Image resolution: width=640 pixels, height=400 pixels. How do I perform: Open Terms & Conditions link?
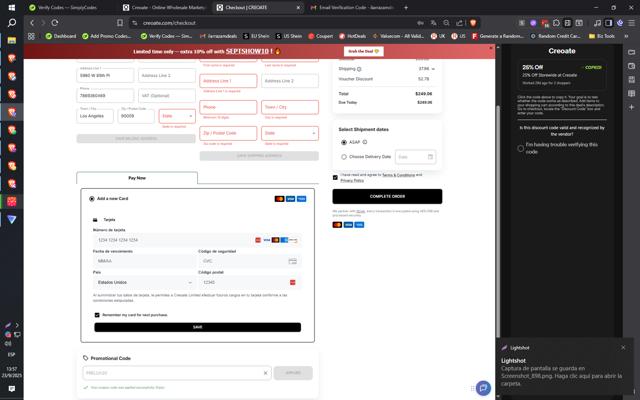click(398, 175)
